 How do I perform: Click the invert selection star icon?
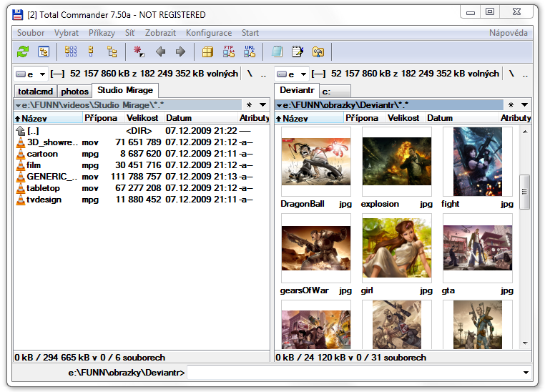(139, 52)
